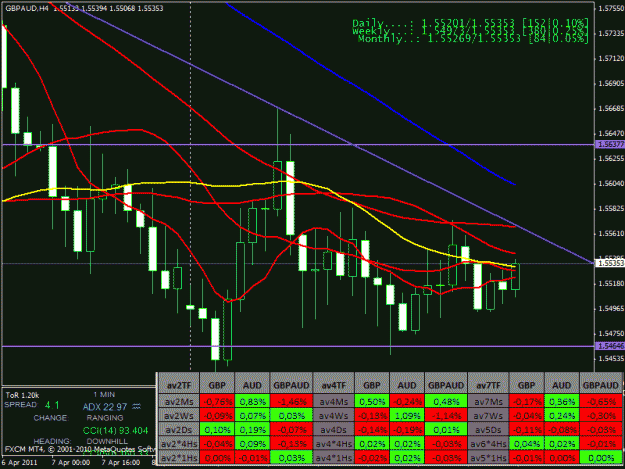Image resolution: width=625 pixels, height=469 pixels.
Task: Click the av5*1Hs row label
Action: [488, 457]
